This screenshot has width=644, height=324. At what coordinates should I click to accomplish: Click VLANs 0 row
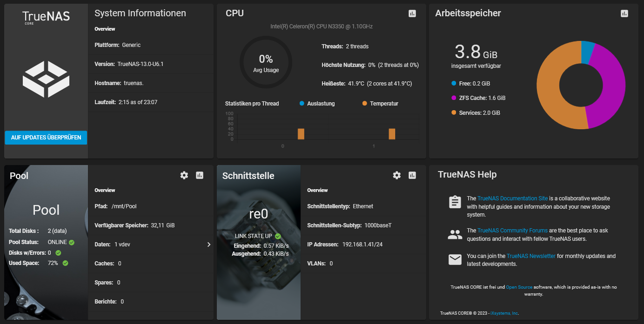(x=363, y=264)
